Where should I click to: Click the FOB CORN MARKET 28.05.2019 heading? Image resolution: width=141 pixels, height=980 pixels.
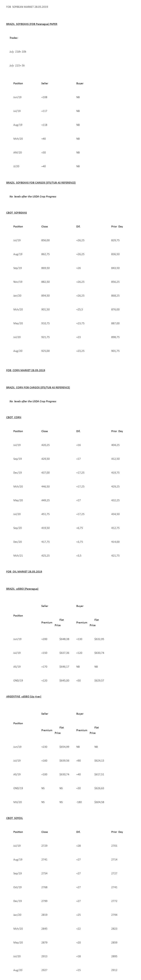point(25,370)
